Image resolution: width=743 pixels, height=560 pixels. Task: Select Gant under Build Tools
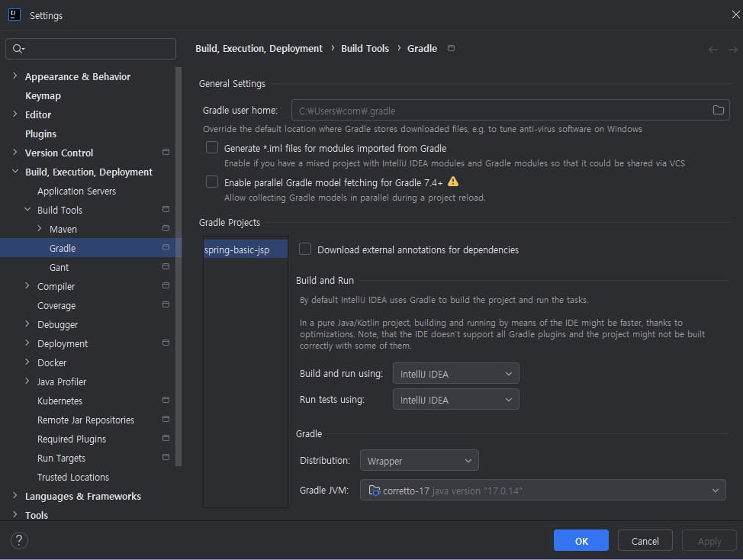(x=60, y=267)
